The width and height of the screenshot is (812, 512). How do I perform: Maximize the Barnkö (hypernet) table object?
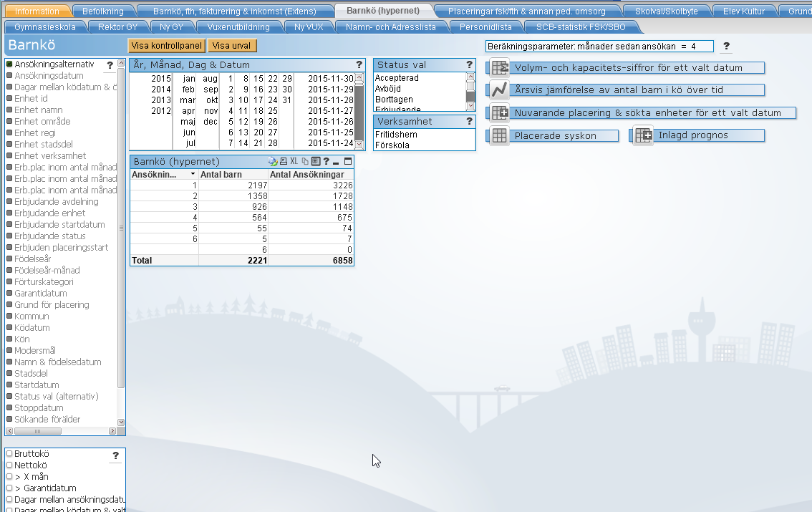click(348, 162)
